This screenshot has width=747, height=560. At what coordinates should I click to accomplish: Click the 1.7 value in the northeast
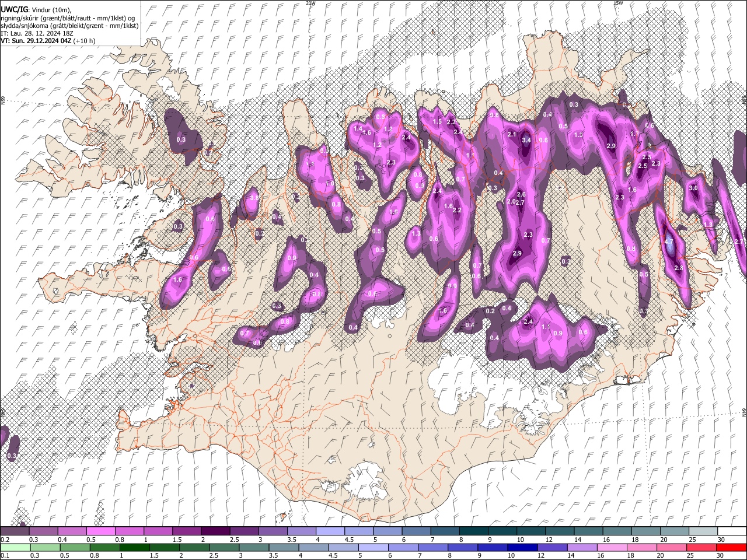[634, 134]
